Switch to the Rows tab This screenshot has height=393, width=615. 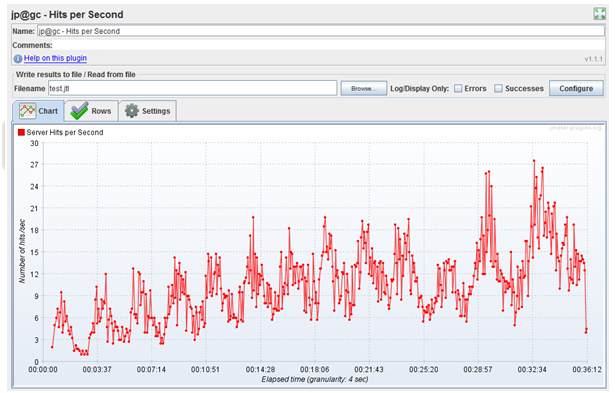(91, 111)
